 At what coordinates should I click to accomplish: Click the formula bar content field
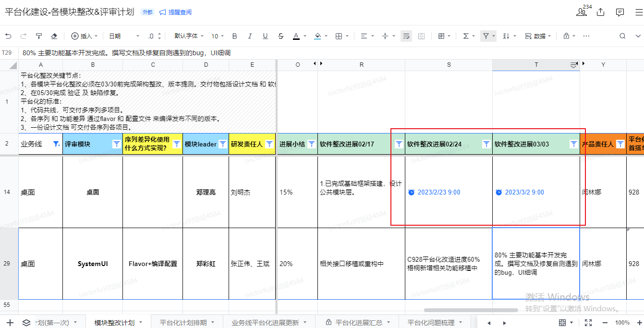(330, 53)
